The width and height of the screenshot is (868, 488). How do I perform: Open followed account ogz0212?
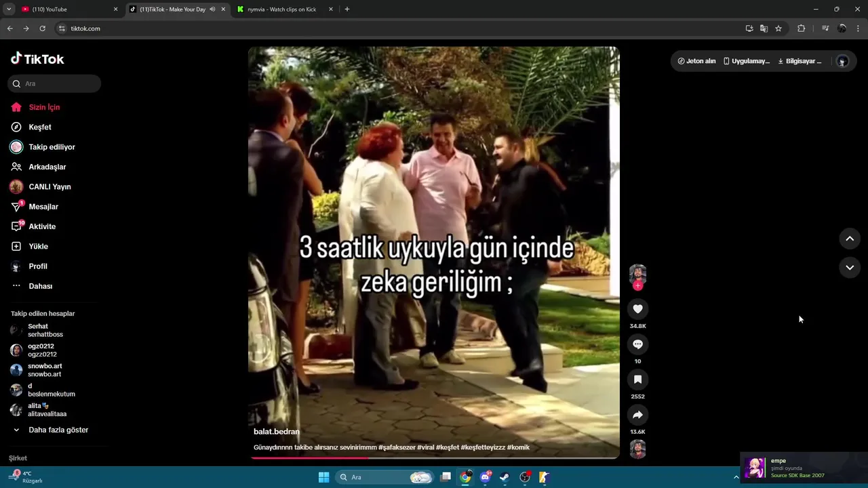(x=34, y=350)
